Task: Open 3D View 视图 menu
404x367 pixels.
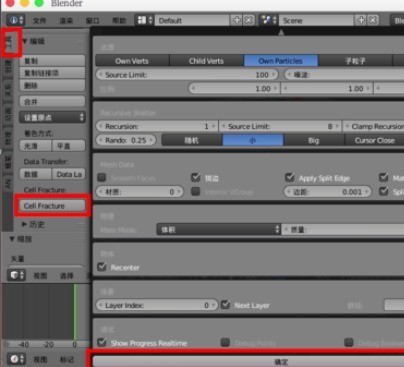Action: pyautogui.click(x=40, y=276)
